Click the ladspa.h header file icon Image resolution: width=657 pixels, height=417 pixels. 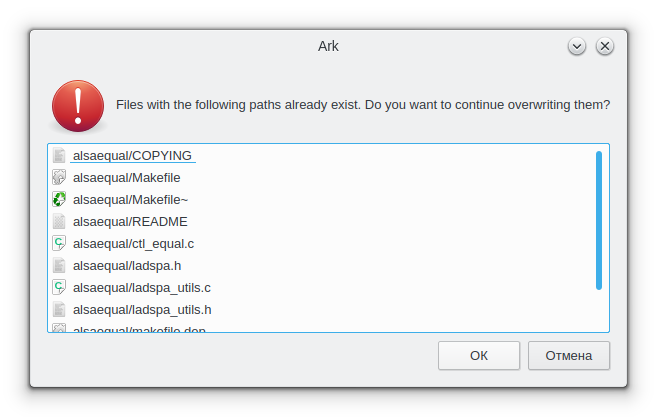tap(59, 266)
